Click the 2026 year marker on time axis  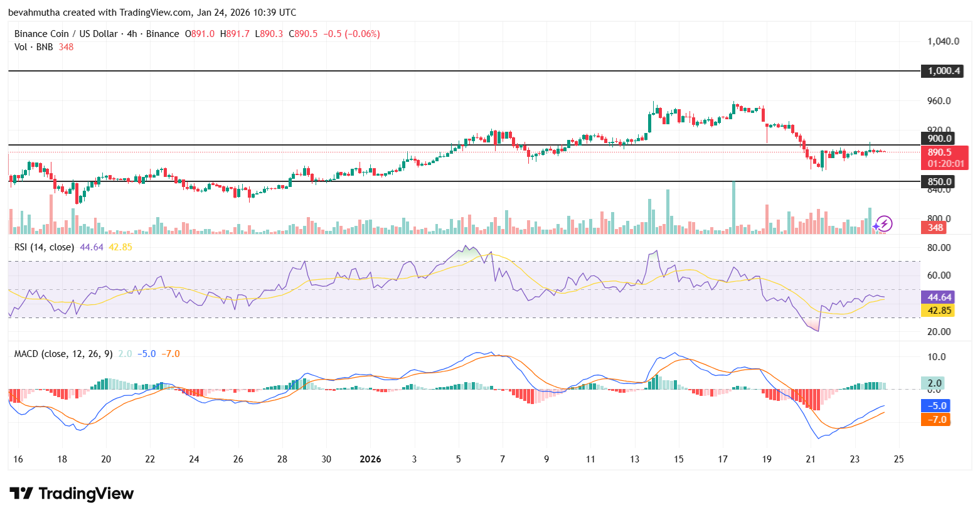click(x=370, y=459)
